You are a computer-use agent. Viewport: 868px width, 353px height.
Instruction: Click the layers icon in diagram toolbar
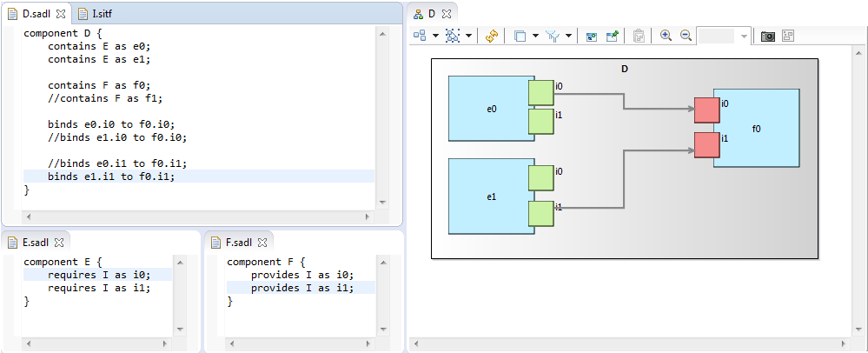coord(520,36)
